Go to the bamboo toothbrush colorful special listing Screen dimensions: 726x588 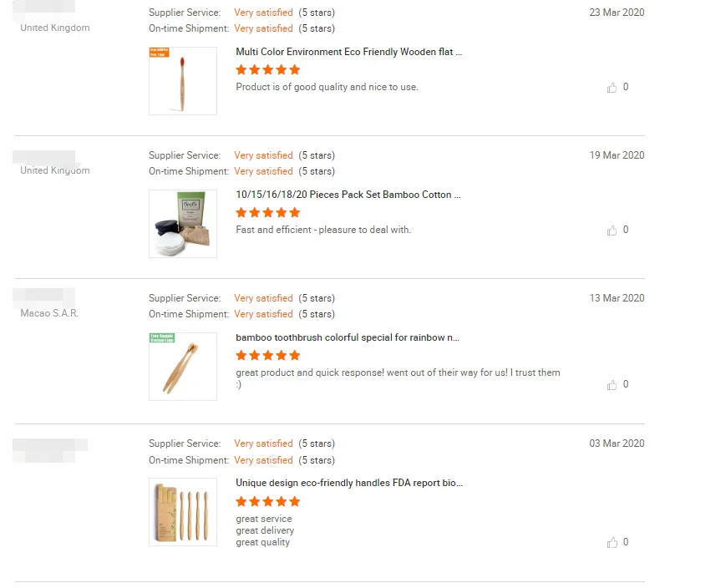click(348, 337)
